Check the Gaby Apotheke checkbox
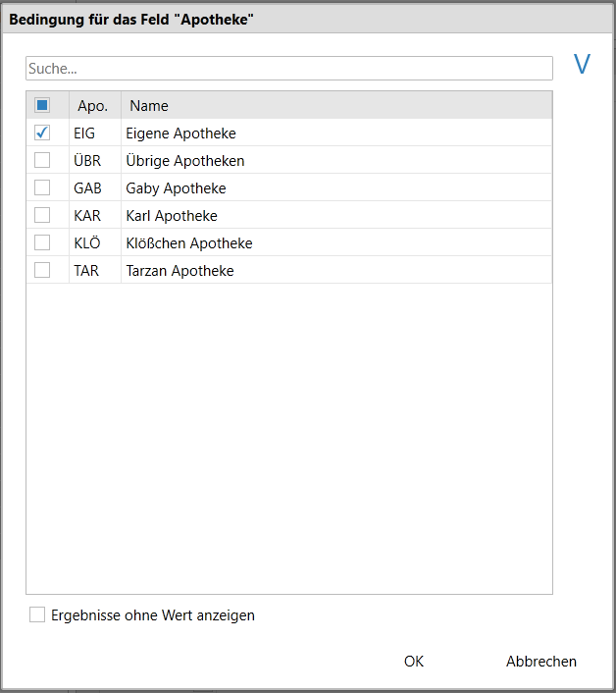The height and width of the screenshot is (693, 616). pyautogui.click(x=42, y=187)
